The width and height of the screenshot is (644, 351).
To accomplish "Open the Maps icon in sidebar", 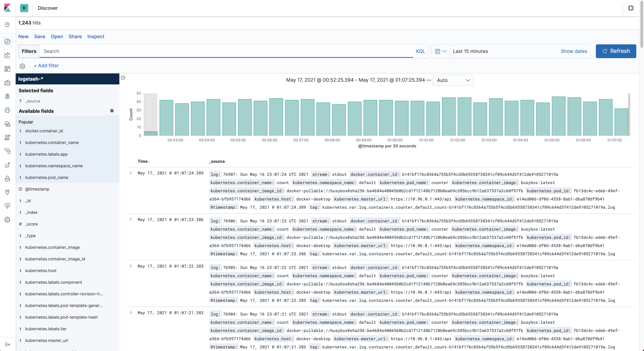I will pyautogui.click(x=7, y=96).
